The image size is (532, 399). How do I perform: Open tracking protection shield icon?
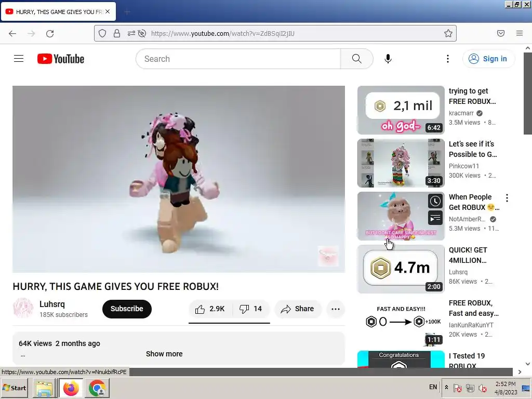click(x=102, y=33)
